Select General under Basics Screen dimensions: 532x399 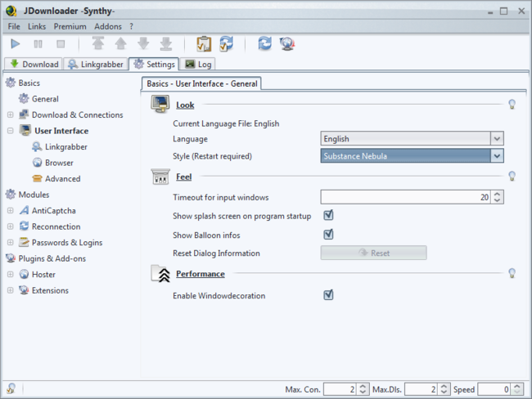(x=38, y=99)
